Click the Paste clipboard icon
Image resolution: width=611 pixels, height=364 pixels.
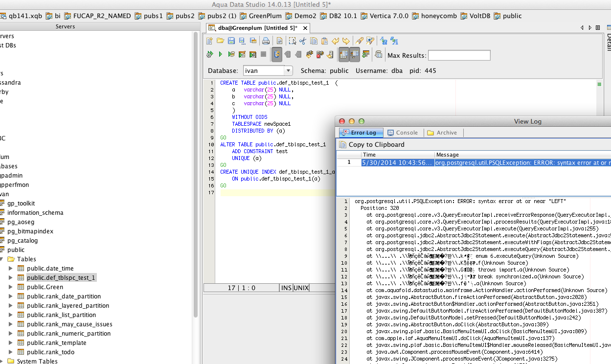(324, 41)
